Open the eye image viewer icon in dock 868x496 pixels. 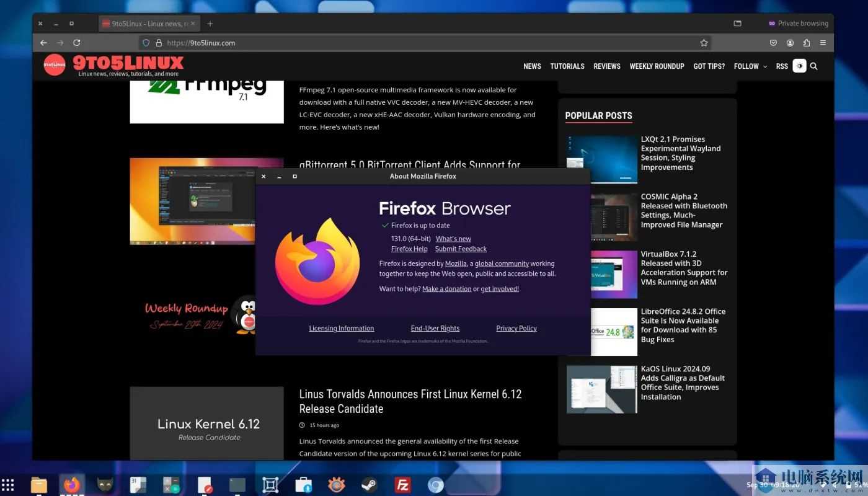[x=337, y=484]
